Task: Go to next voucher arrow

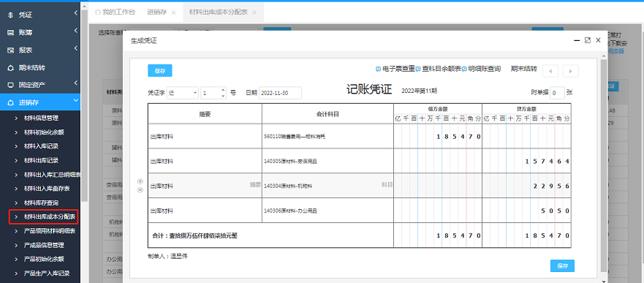Action: [x=570, y=71]
